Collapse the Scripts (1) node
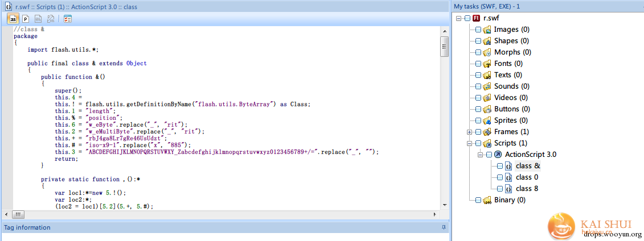 [469, 143]
